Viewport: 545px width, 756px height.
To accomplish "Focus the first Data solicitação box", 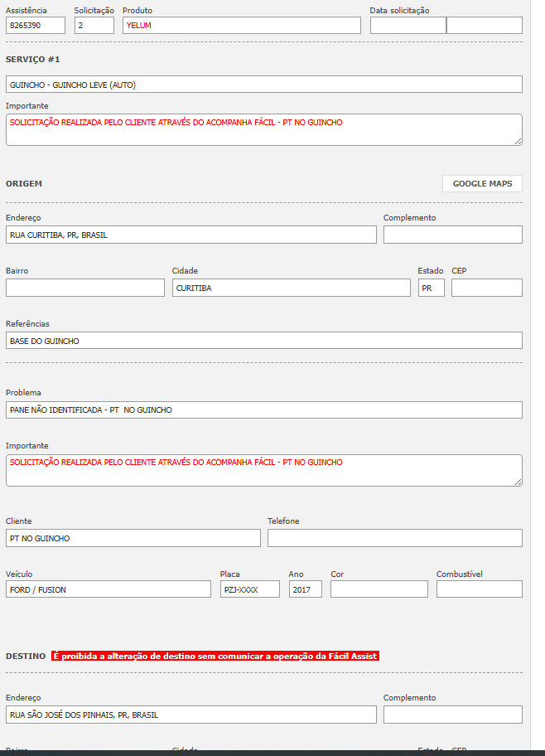I will pos(408,26).
